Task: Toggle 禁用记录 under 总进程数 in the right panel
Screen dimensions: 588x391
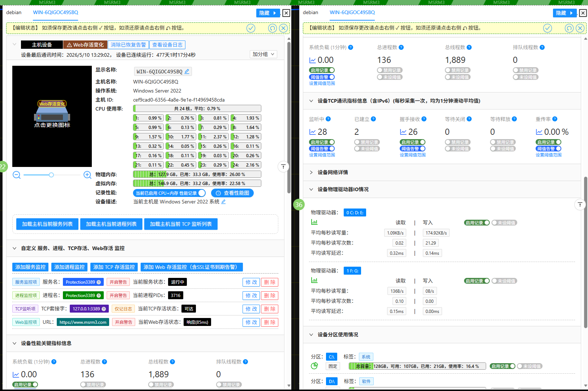Action: point(390,70)
